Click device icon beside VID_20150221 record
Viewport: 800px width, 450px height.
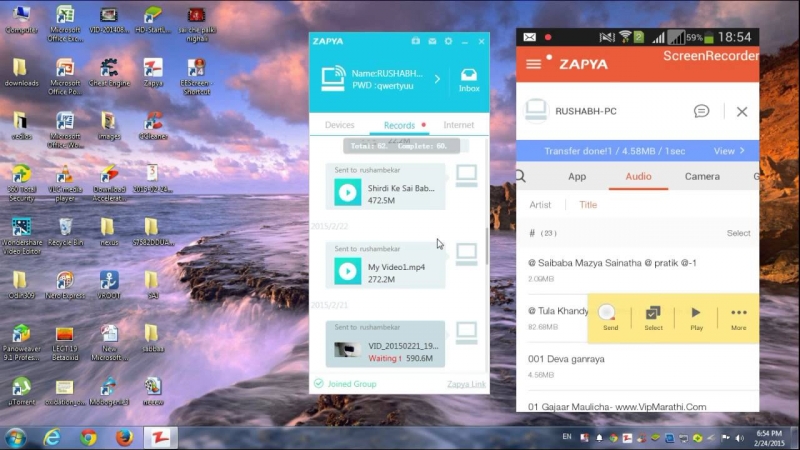pos(466,333)
